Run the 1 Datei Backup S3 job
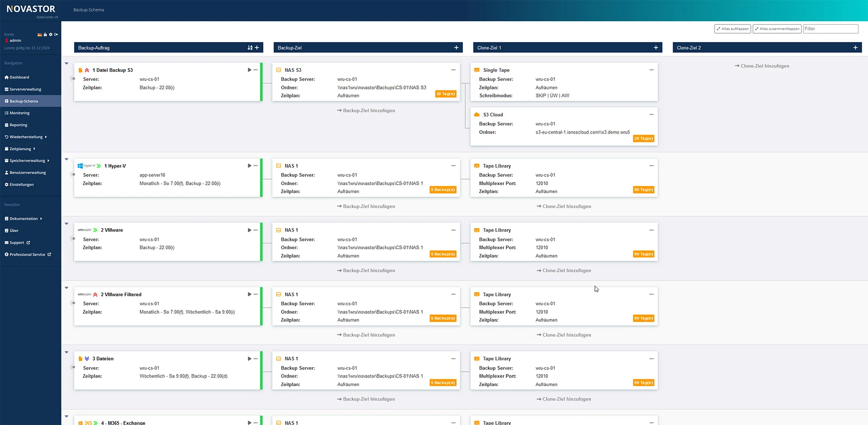Viewport: 868px width, 425px height. (x=249, y=70)
